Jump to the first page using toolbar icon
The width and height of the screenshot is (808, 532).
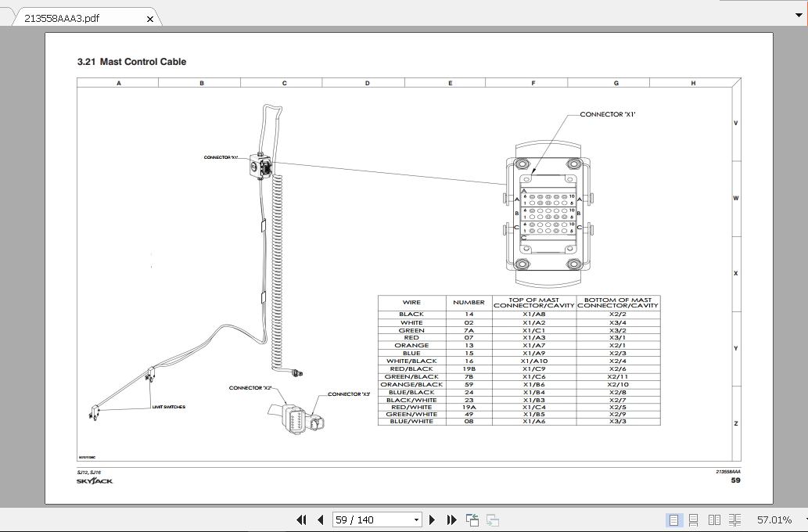click(x=301, y=519)
